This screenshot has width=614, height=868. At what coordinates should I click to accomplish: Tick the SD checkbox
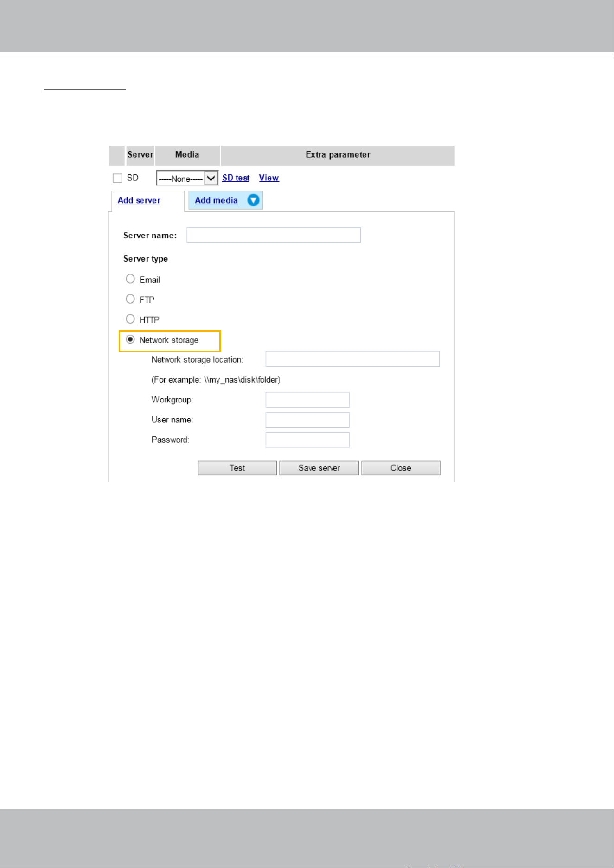pyautogui.click(x=117, y=178)
